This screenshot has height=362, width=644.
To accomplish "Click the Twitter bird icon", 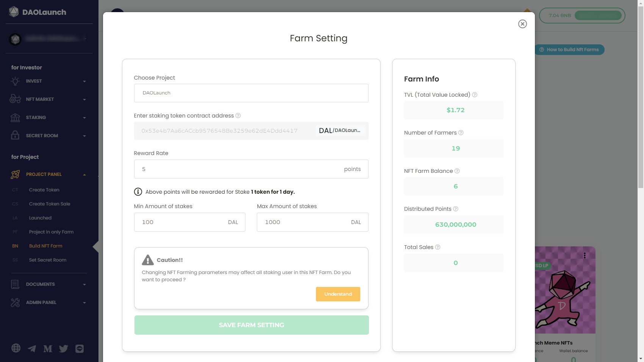I will pos(64,348).
